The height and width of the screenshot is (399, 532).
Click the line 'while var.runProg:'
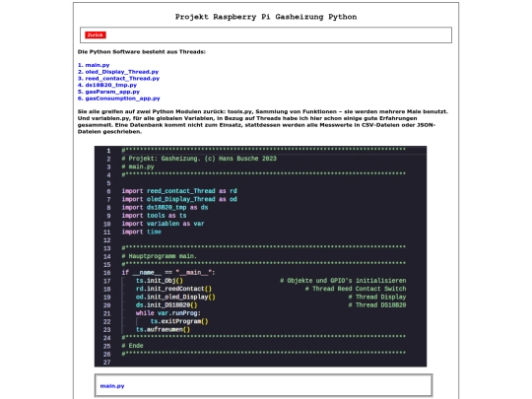(x=168, y=313)
